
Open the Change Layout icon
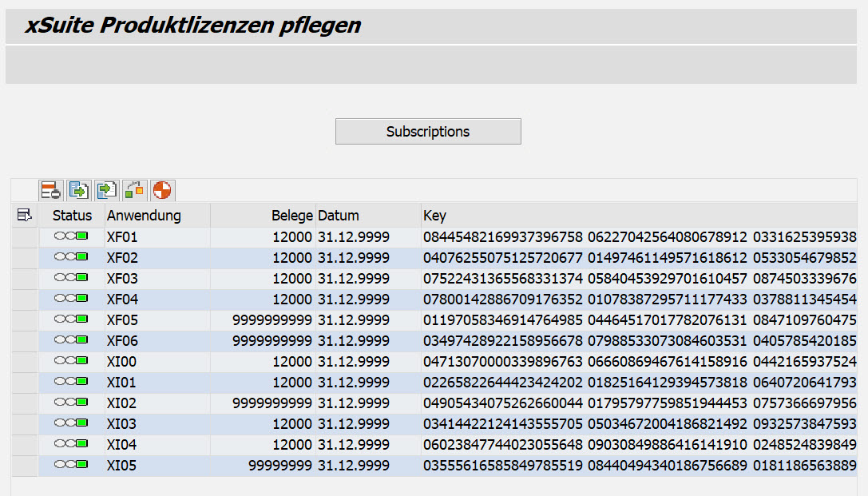click(x=133, y=190)
